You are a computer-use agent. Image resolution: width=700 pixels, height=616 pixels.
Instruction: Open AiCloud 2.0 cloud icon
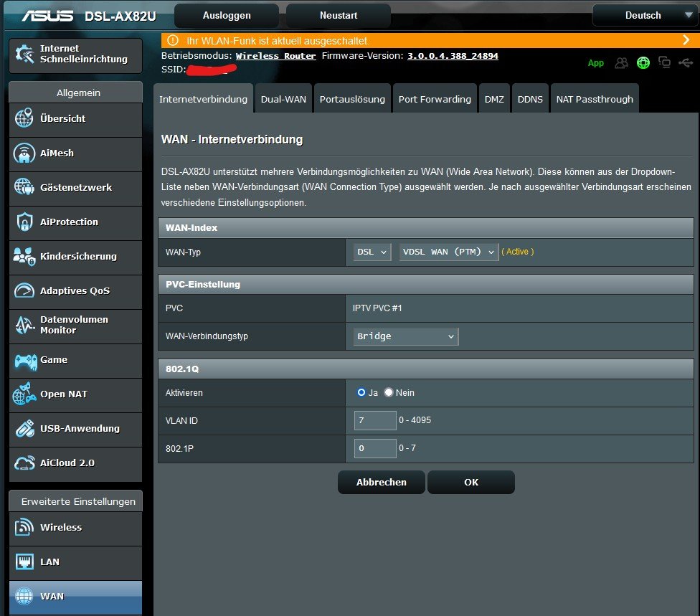(x=24, y=463)
